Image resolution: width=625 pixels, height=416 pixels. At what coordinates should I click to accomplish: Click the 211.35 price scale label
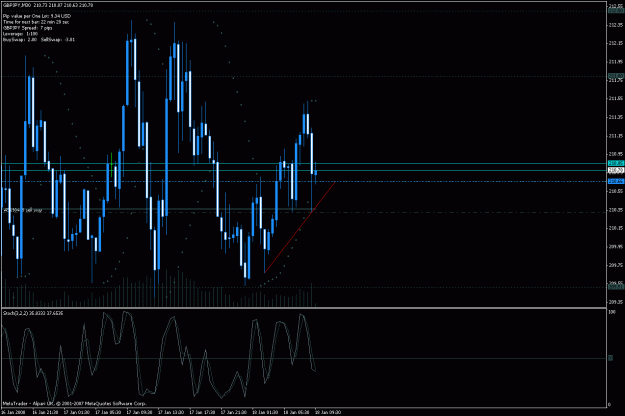616,117
